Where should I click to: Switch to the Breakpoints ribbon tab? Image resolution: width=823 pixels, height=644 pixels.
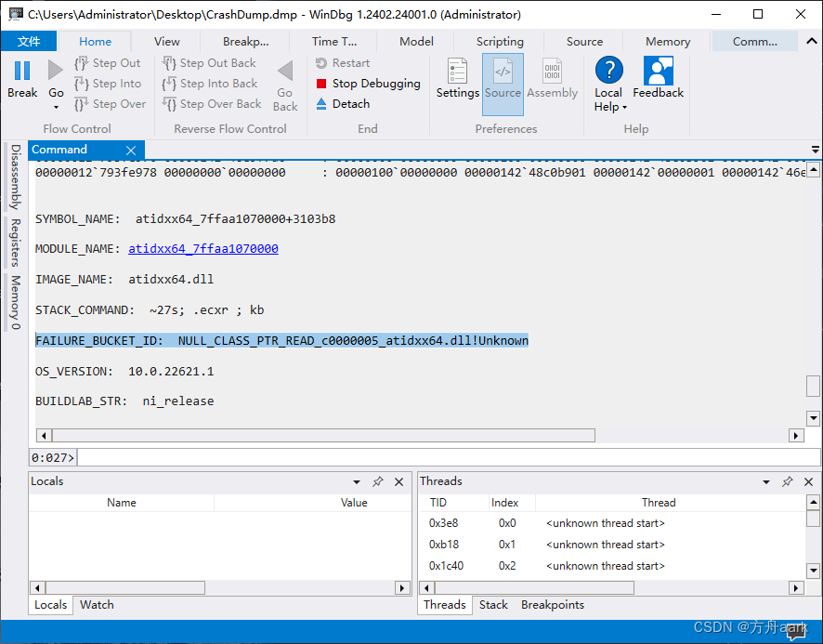click(245, 42)
